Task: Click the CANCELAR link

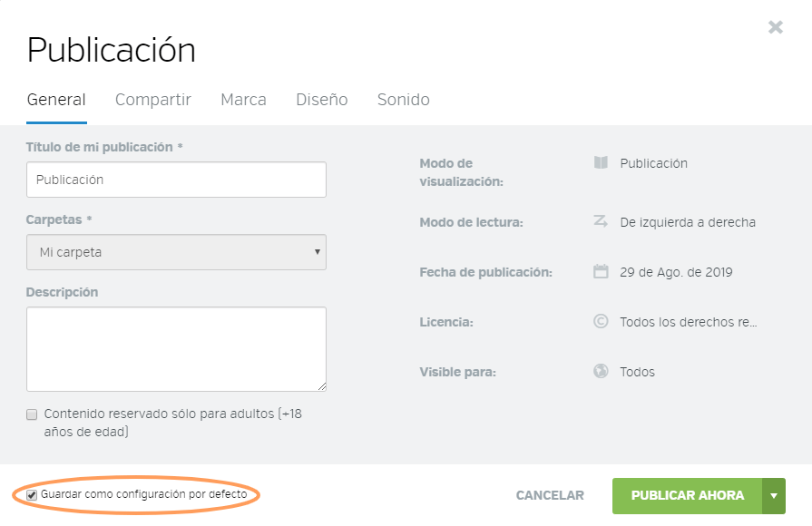Action: [549, 495]
